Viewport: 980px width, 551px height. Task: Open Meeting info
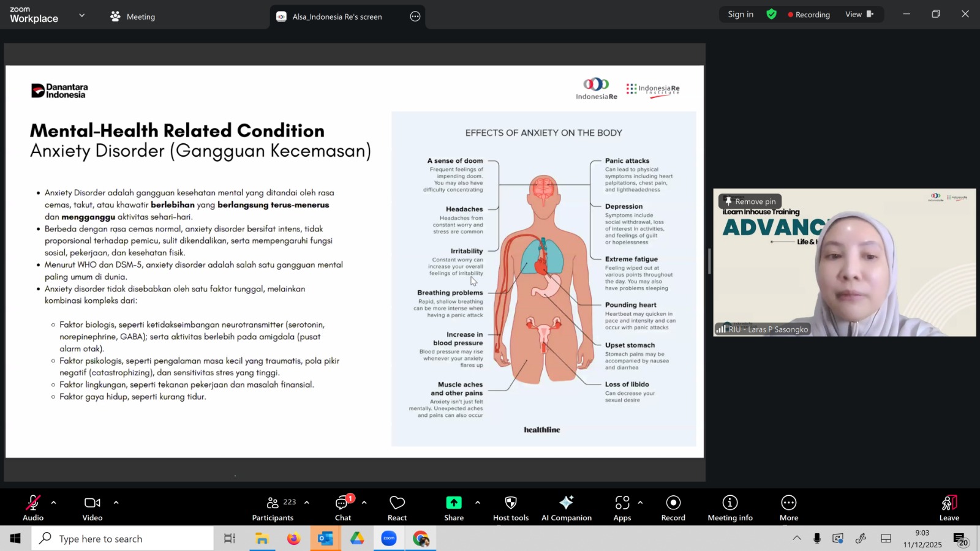pos(729,508)
